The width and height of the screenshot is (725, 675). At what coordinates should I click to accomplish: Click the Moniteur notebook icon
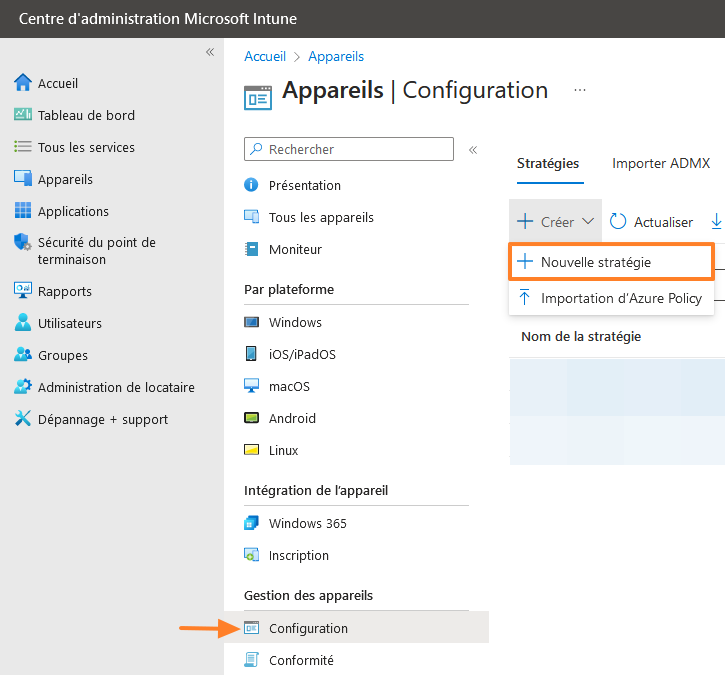click(251, 249)
